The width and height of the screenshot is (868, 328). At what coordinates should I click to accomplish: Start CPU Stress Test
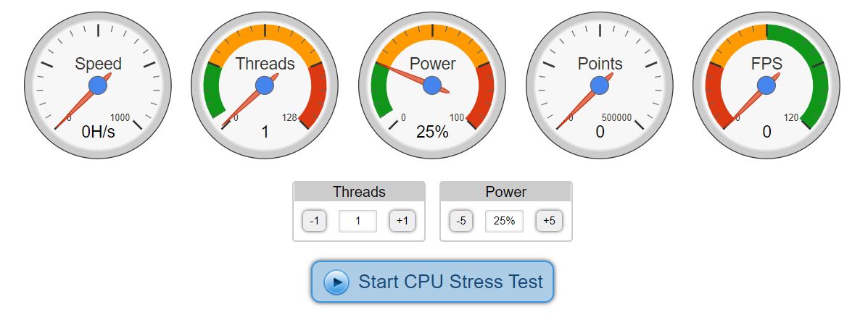(450, 282)
